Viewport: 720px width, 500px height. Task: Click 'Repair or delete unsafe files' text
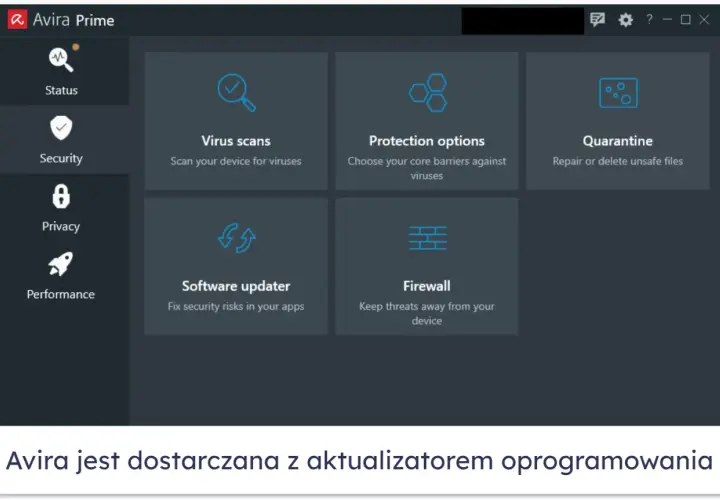[618, 161]
